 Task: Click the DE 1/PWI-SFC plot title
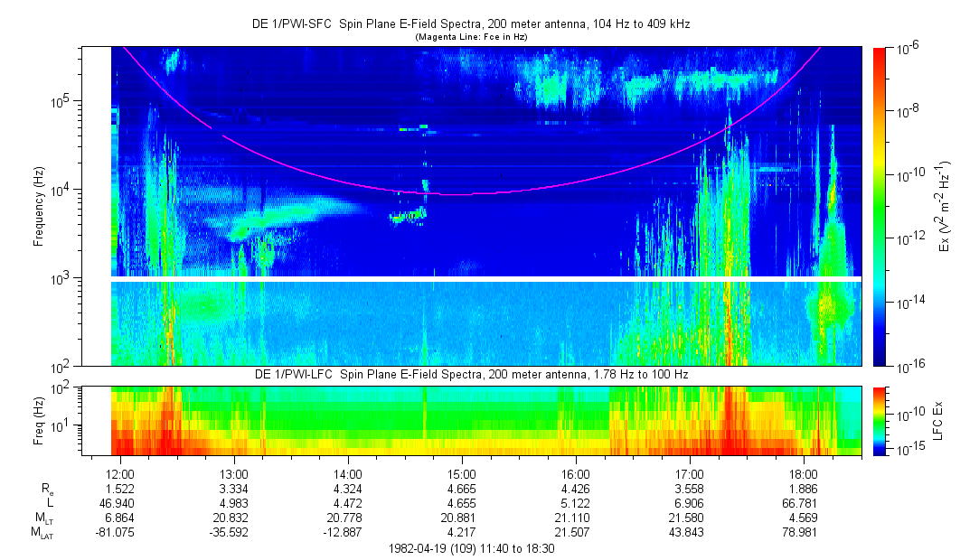point(470,24)
